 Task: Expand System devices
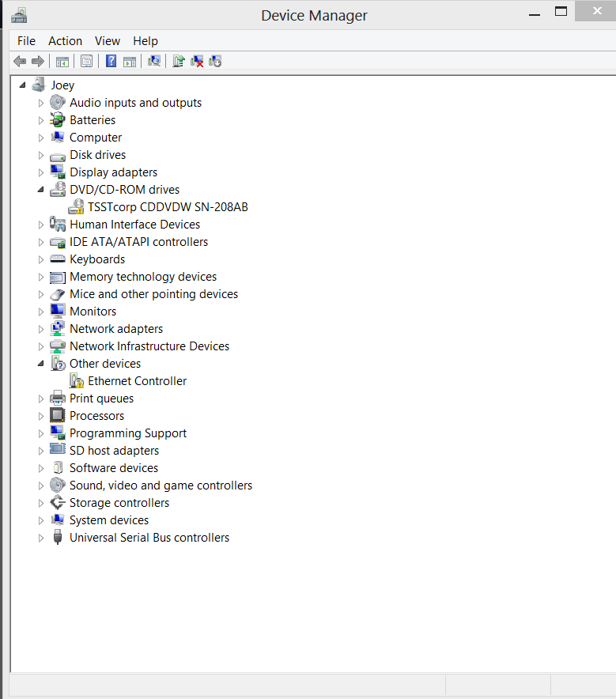40,520
